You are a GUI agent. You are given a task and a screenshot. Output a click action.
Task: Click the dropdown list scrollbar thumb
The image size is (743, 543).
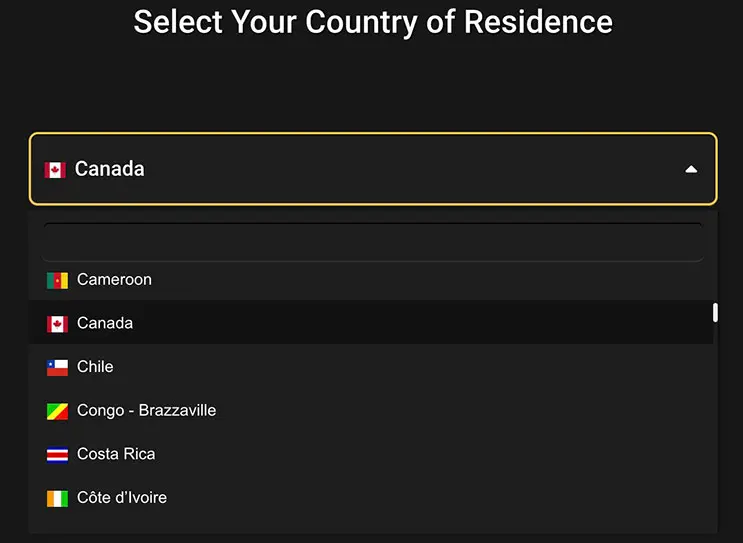pos(715,313)
